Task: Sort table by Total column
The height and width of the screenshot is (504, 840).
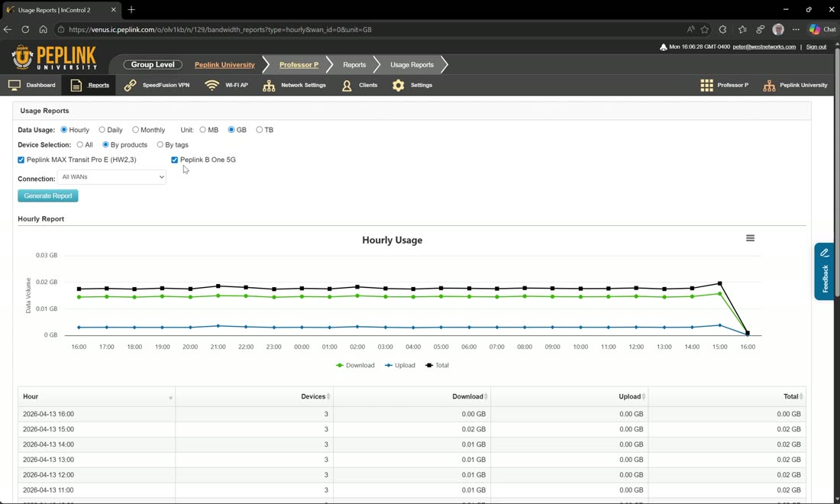Action: 727,397
